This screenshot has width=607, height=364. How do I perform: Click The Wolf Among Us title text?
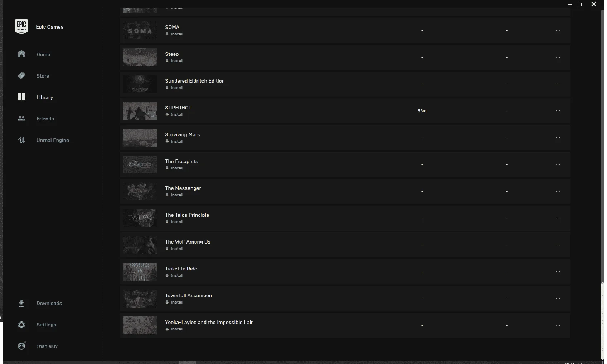(188, 242)
